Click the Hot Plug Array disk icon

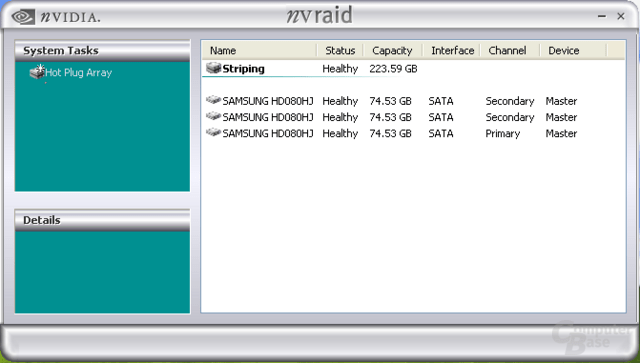pyautogui.click(x=37, y=72)
